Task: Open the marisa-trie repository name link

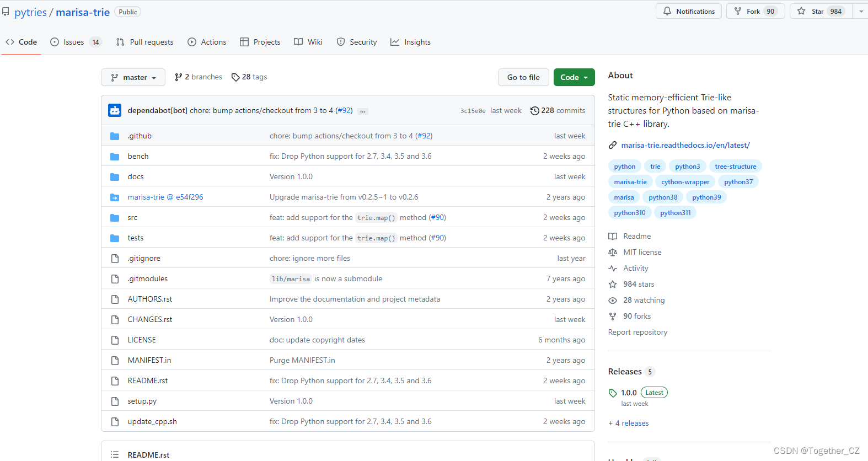Action: click(x=83, y=12)
